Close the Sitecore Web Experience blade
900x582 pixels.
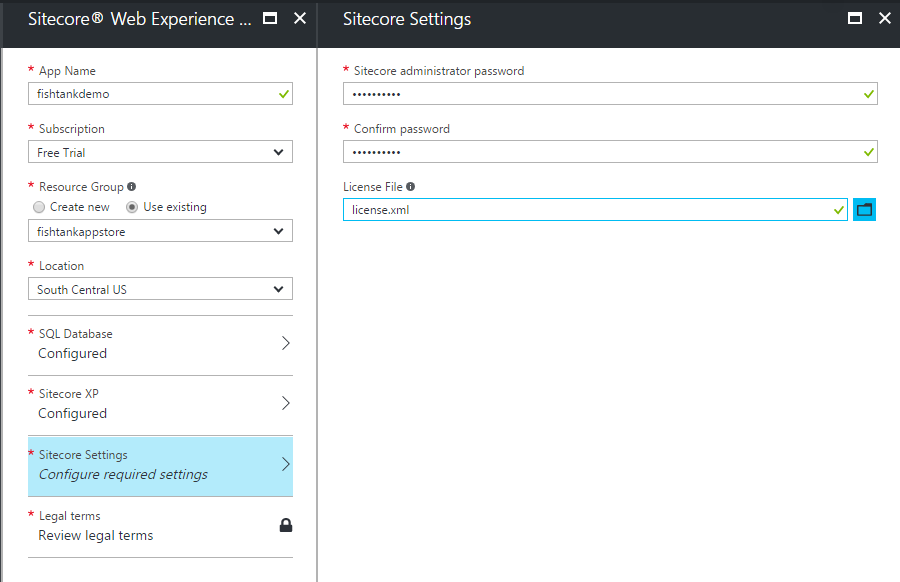point(300,18)
